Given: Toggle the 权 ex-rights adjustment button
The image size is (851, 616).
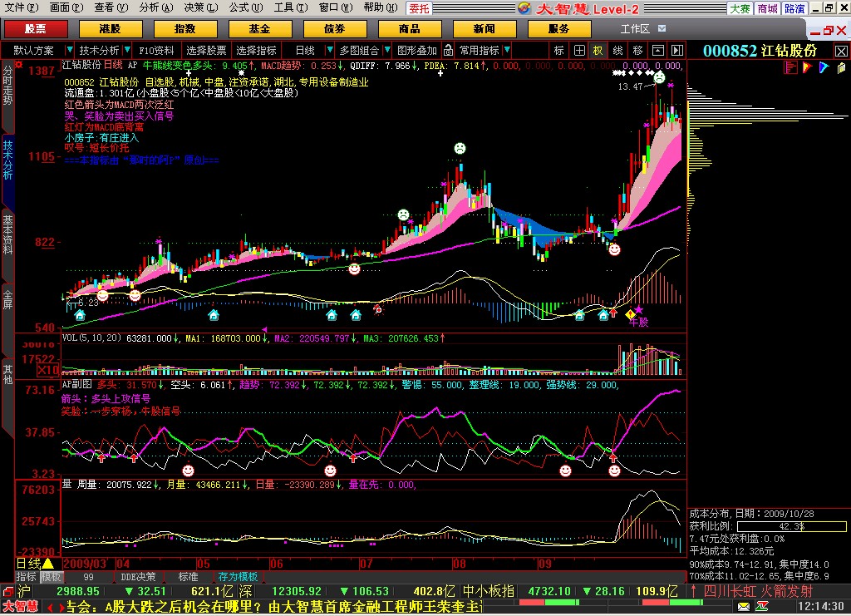Looking at the screenshot, I should (598, 51).
